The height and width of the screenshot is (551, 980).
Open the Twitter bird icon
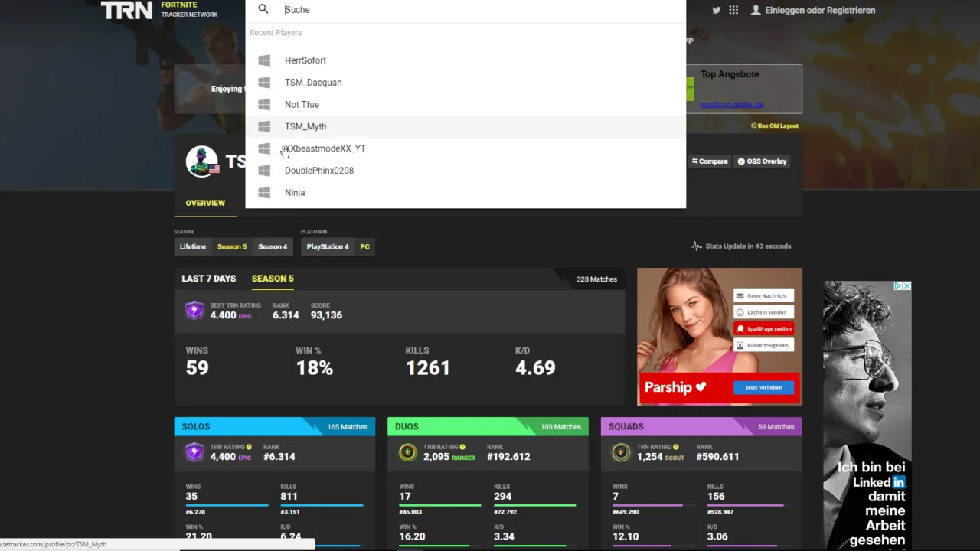click(717, 10)
